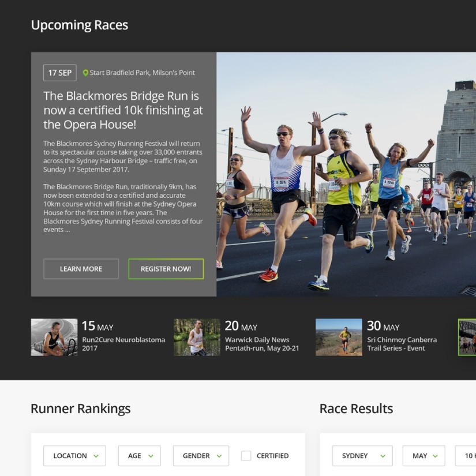Screen dimensions: 476x476
Task: Click the 20 MAY race date
Action: coord(241,326)
